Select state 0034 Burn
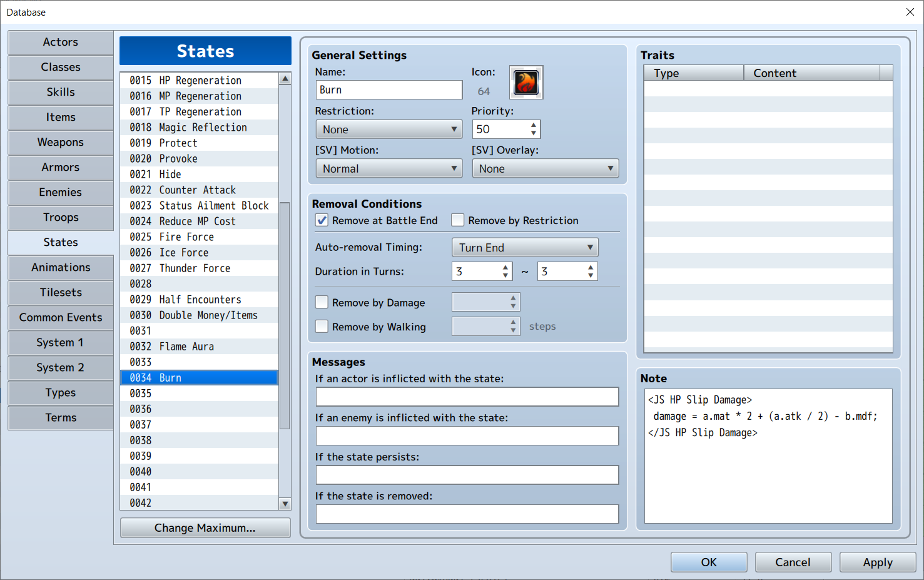Screen dimensions: 924x580 pyautogui.click(x=199, y=378)
